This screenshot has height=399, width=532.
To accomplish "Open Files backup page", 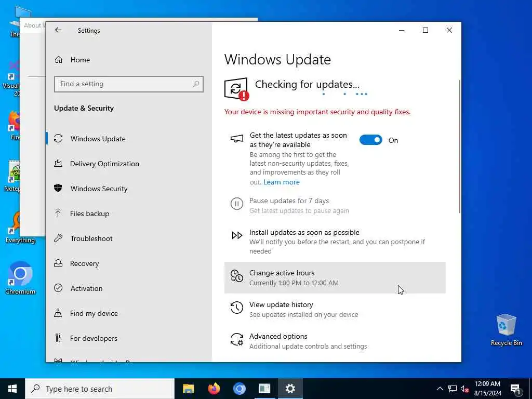I will 129,214.
